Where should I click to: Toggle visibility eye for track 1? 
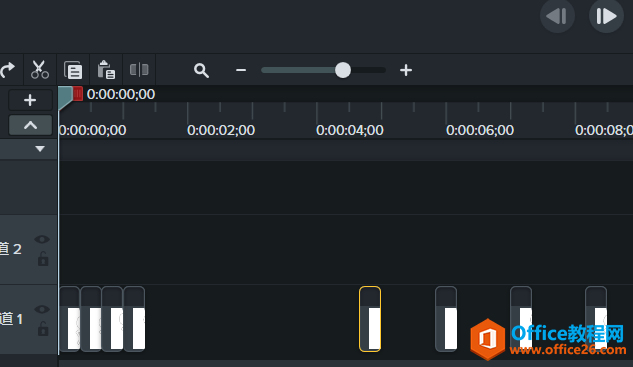tap(42, 309)
